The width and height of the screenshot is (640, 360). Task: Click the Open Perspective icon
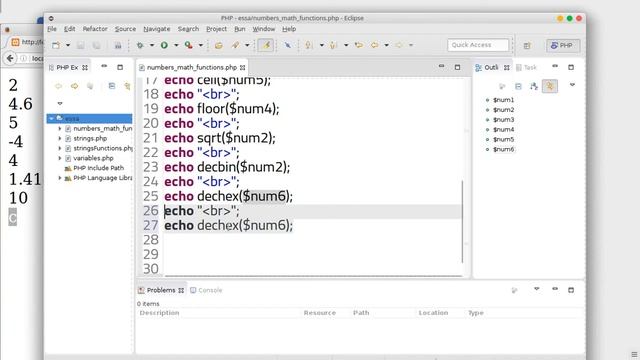(527, 45)
